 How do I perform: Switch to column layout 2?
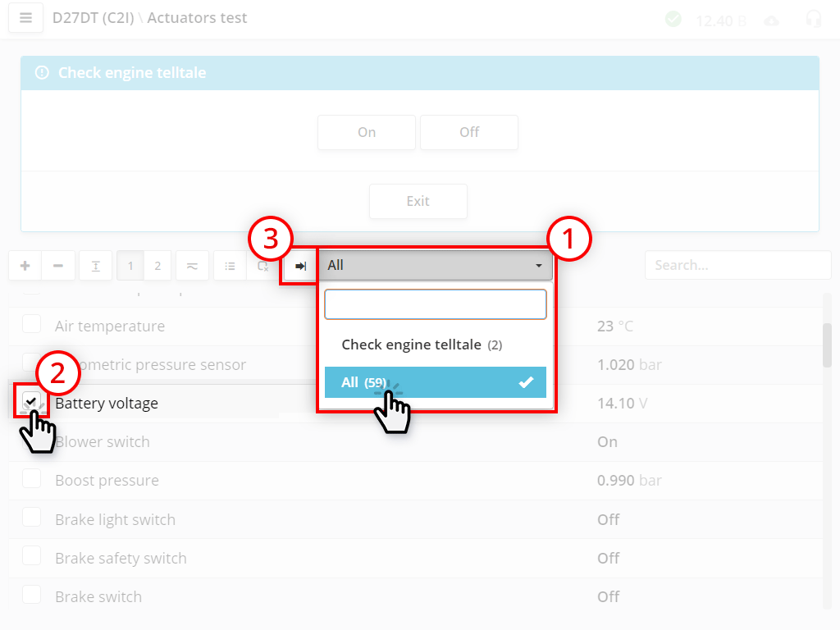[x=157, y=266]
